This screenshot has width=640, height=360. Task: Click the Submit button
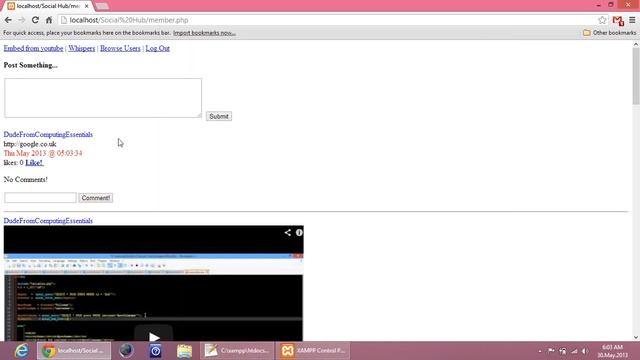pyautogui.click(x=219, y=116)
